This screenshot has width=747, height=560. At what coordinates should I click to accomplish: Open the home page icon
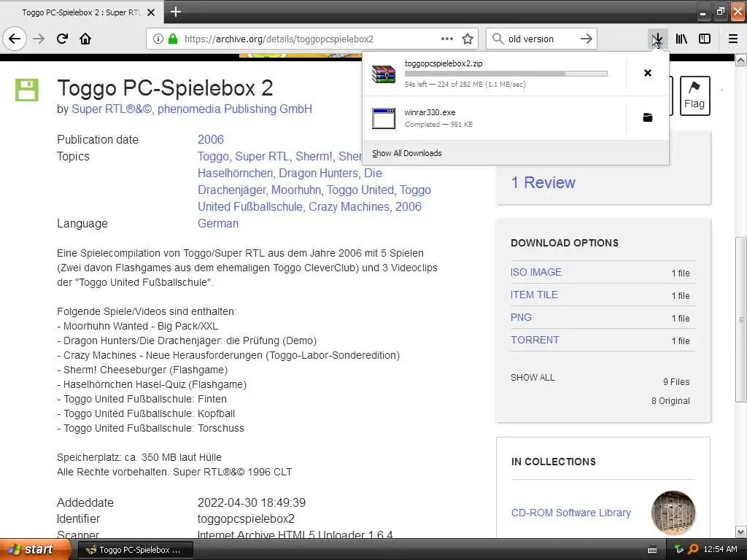click(85, 39)
